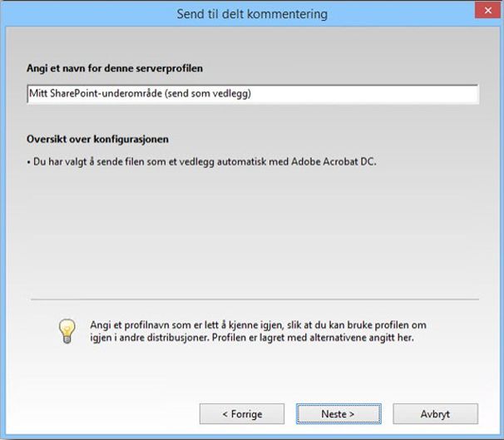Click the bullet point before the summary line
This screenshot has width=504, height=440.
point(29,161)
